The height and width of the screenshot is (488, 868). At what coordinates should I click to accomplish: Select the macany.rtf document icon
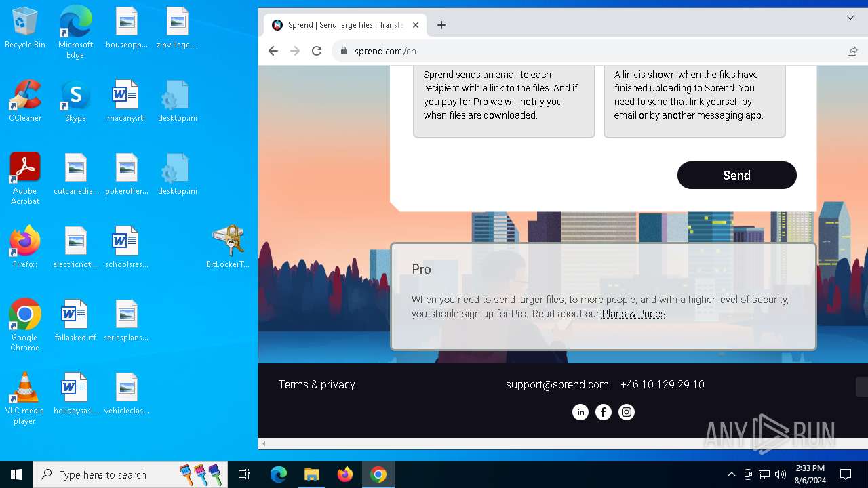pos(127,102)
